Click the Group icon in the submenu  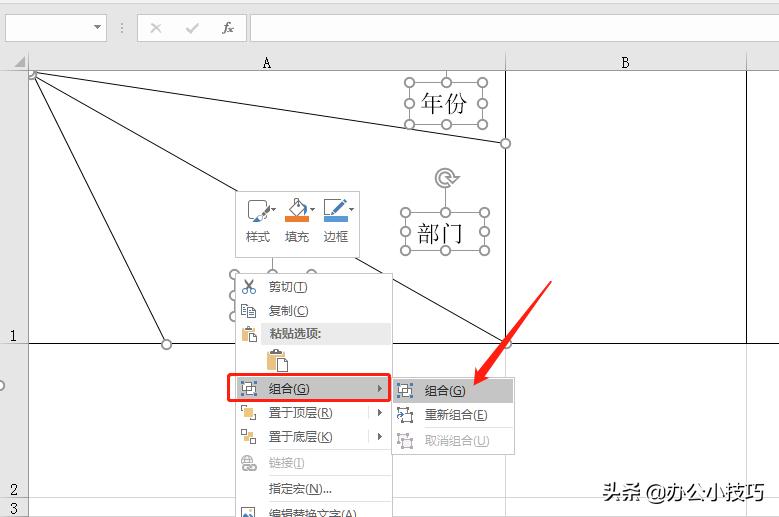pos(405,391)
